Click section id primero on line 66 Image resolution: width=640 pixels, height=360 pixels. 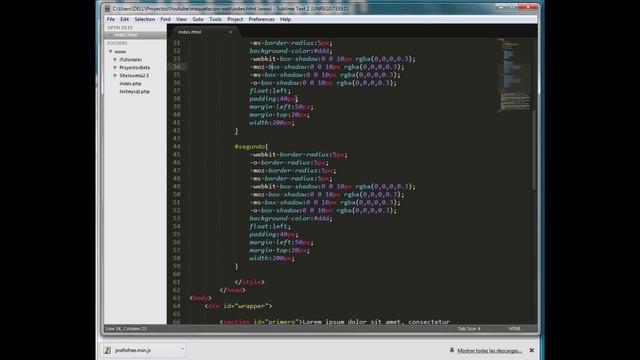click(x=260, y=322)
